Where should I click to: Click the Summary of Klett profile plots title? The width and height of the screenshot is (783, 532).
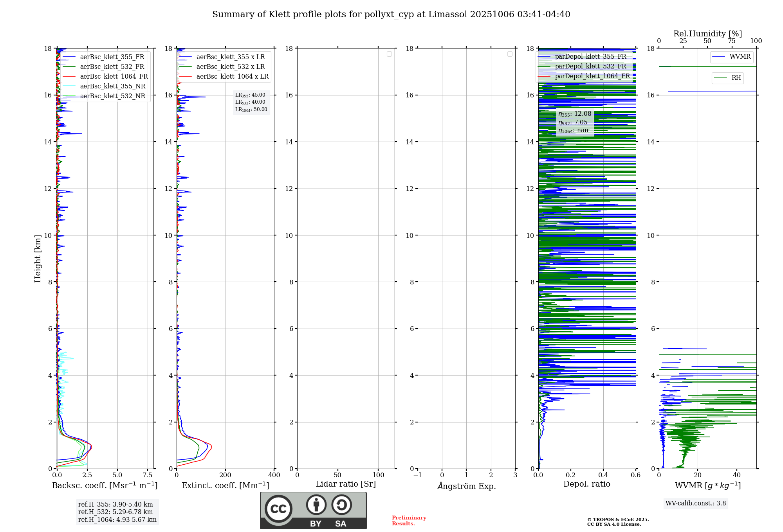(x=391, y=14)
